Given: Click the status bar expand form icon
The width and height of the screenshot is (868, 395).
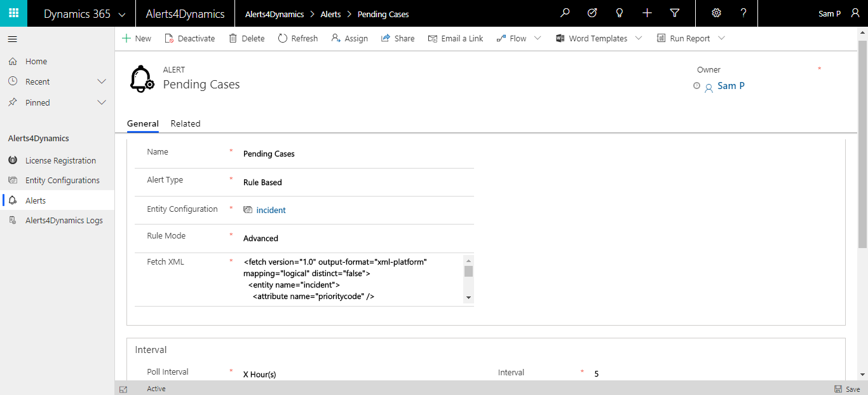Looking at the screenshot, I should click(x=123, y=389).
